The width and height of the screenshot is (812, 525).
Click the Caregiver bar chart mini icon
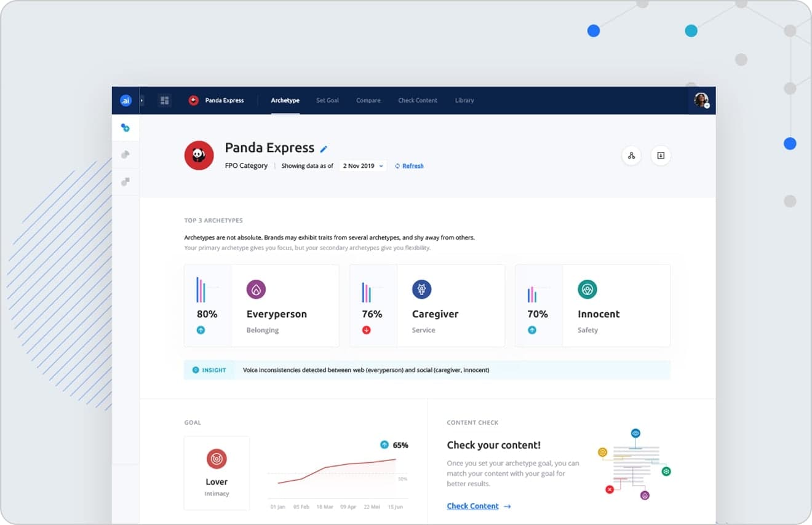[x=367, y=292]
